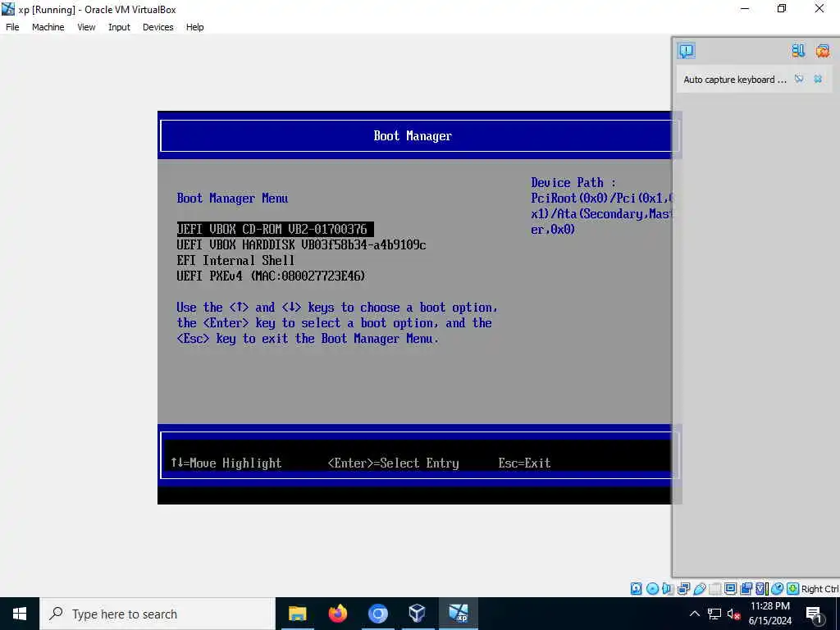Click the audio status indicator
840x630 pixels.
coord(667,589)
